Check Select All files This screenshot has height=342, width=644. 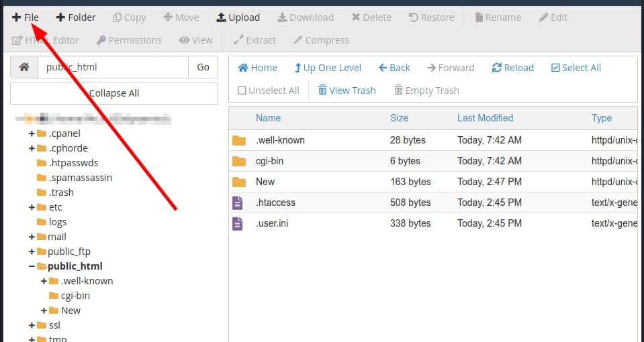576,68
